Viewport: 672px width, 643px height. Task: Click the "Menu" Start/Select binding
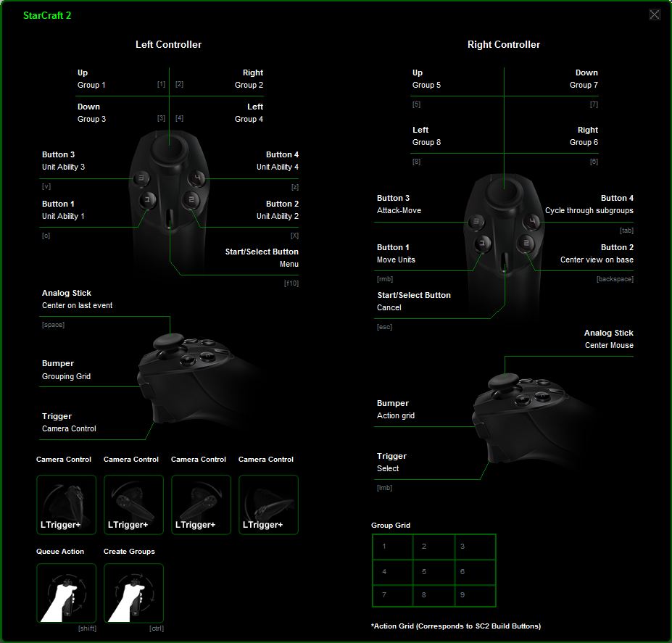[x=289, y=264]
